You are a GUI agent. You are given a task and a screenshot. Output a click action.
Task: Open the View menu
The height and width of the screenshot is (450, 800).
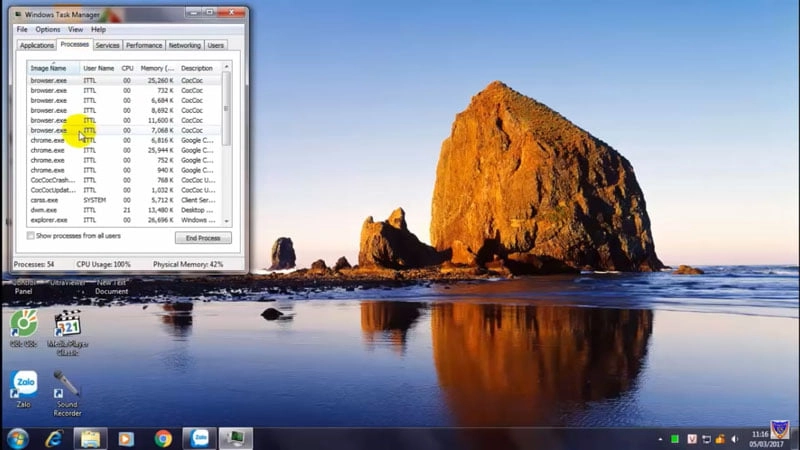tap(75, 30)
